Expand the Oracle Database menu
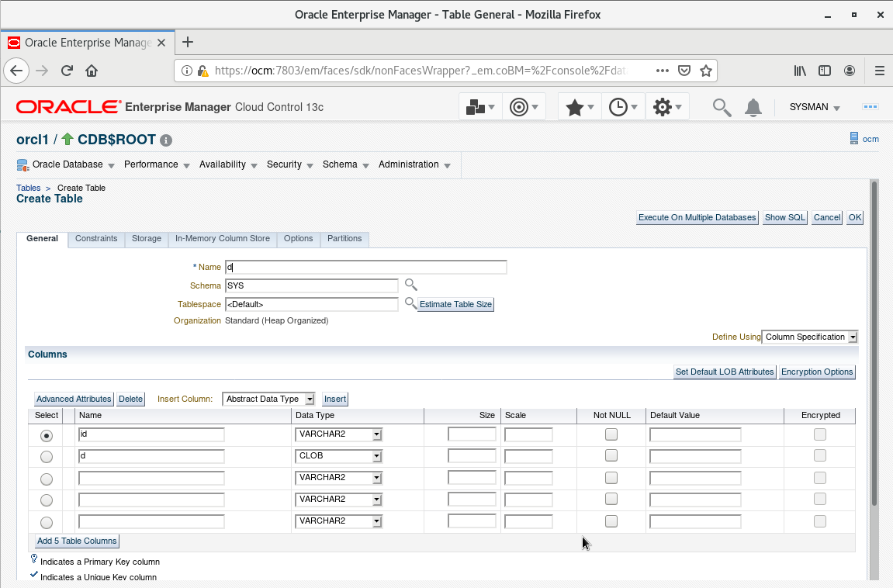 pyautogui.click(x=65, y=165)
